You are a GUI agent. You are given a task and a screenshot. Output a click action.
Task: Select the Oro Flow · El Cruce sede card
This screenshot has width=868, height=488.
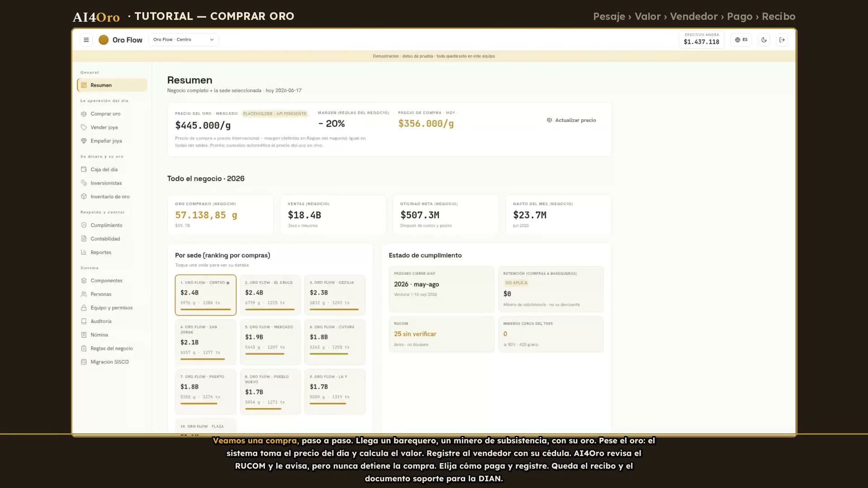(270, 295)
